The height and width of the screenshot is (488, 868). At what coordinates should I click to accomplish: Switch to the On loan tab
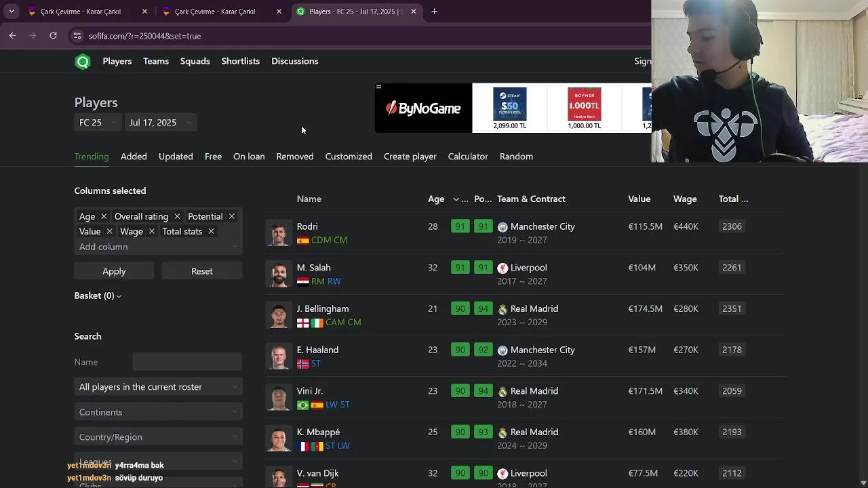pos(249,157)
